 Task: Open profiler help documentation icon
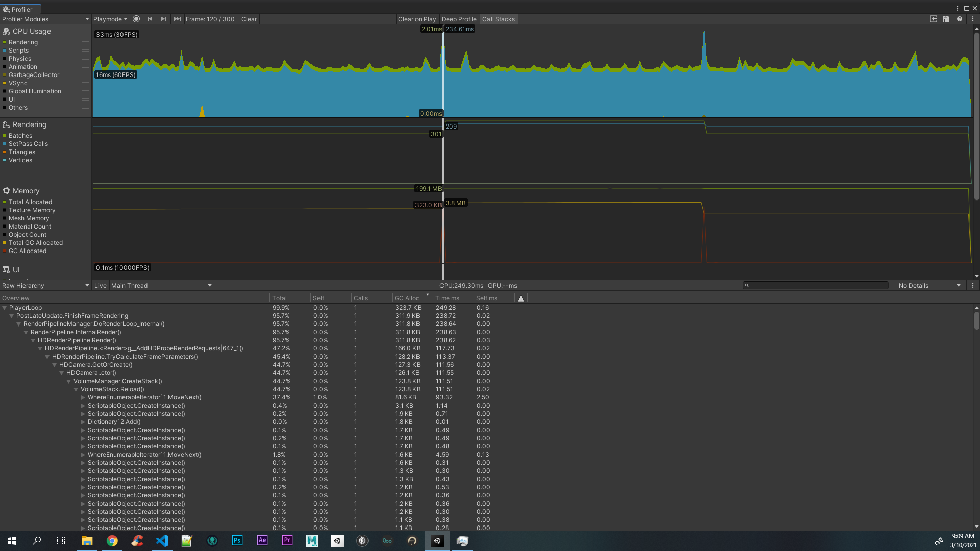[x=960, y=19]
